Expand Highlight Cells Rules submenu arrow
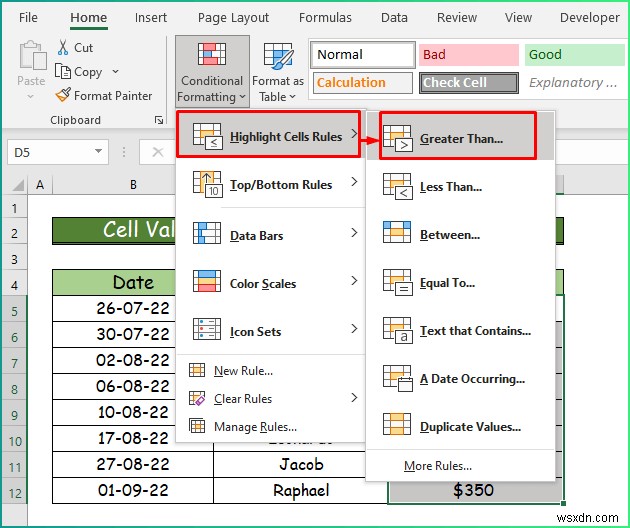Viewport: 630px width, 528px height. (354, 133)
